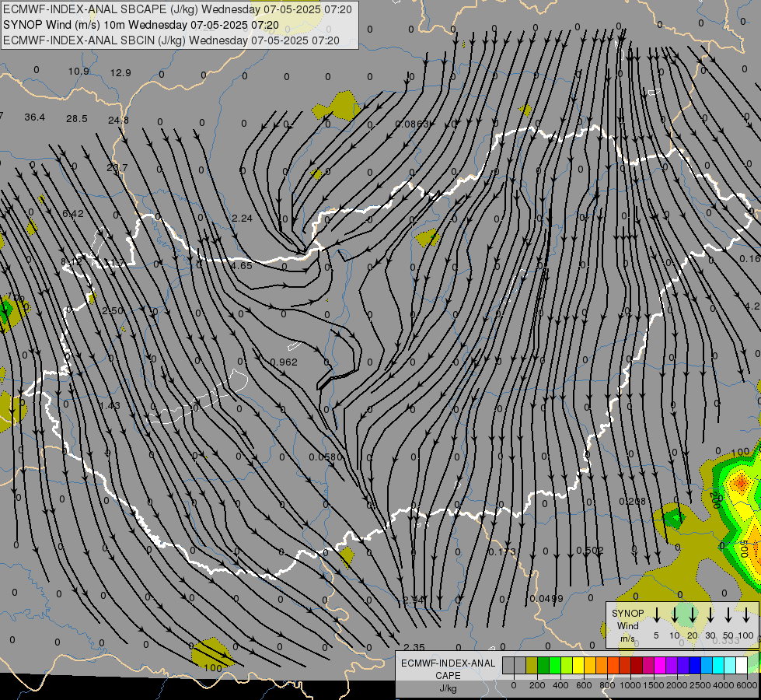This screenshot has width=761, height=700.
Task: Click the wind legend arrow above 30
Action: (x=710, y=614)
